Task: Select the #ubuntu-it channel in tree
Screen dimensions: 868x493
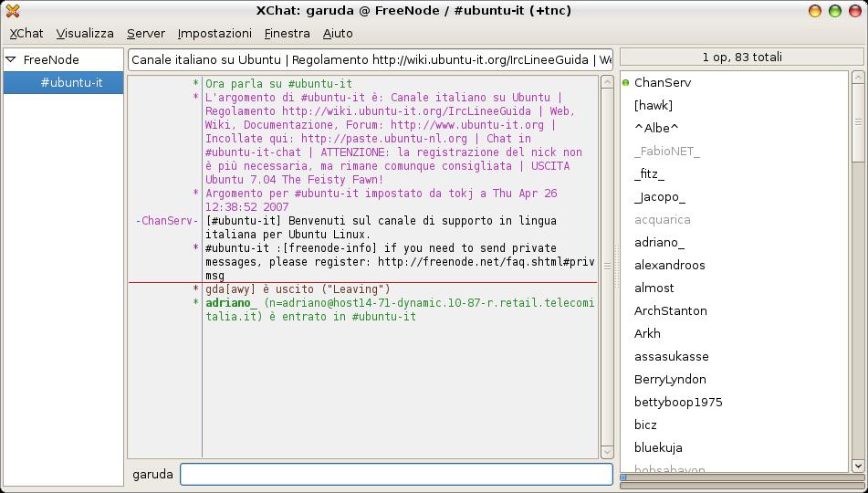Action: click(x=71, y=82)
